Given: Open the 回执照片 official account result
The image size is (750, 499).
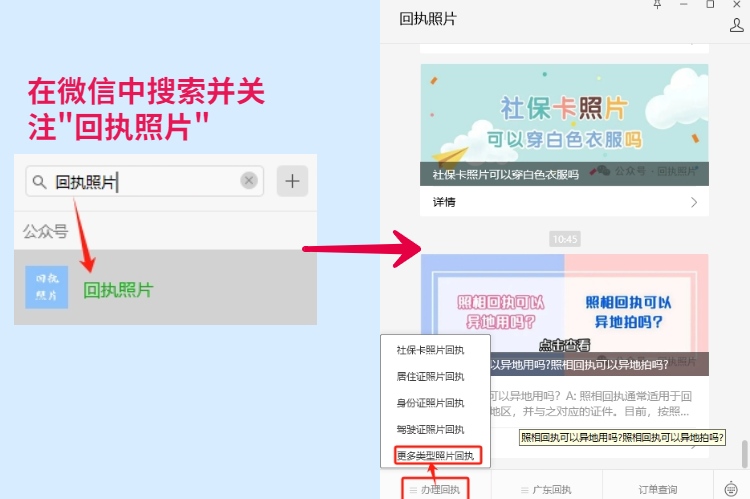Looking at the screenshot, I should 165,287.
